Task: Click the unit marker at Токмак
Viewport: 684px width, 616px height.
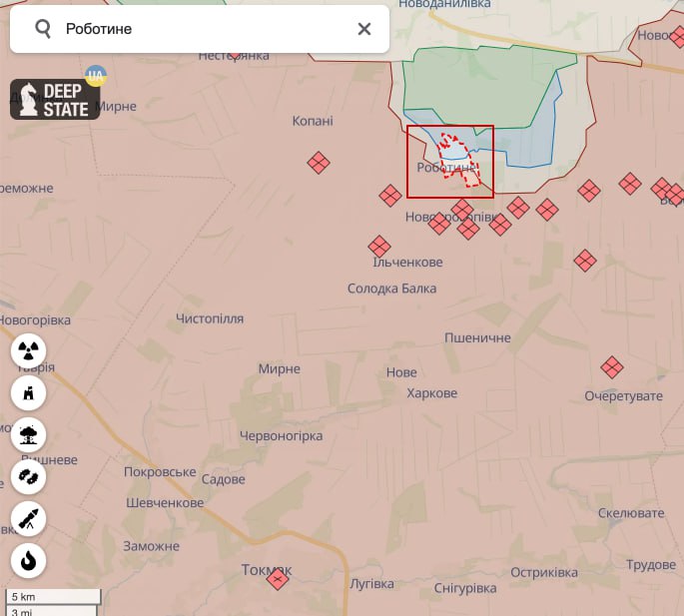Action: pos(278,578)
